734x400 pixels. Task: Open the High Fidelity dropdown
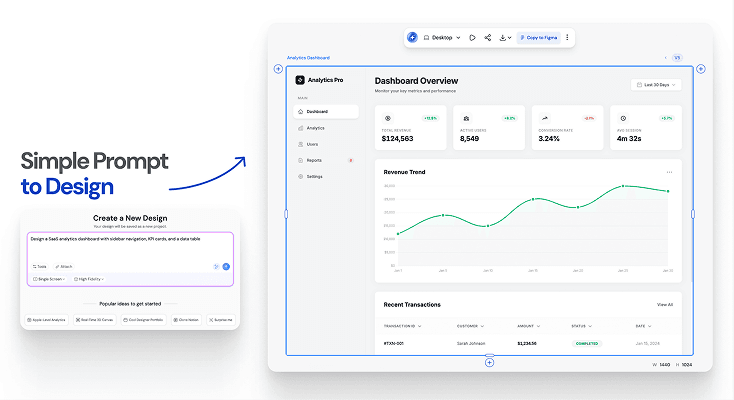(x=88, y=279)
